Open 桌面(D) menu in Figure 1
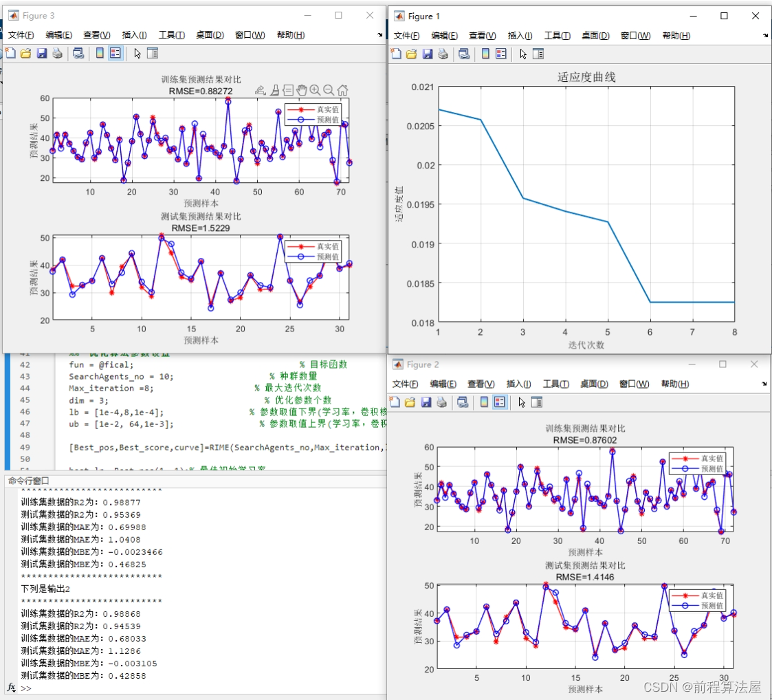This screenshot has height=700, width=772. (595, 36)
